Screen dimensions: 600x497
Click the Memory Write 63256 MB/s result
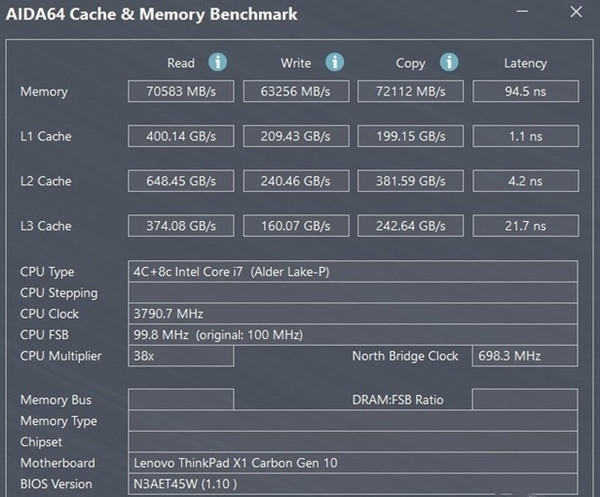tap(295, 92)
